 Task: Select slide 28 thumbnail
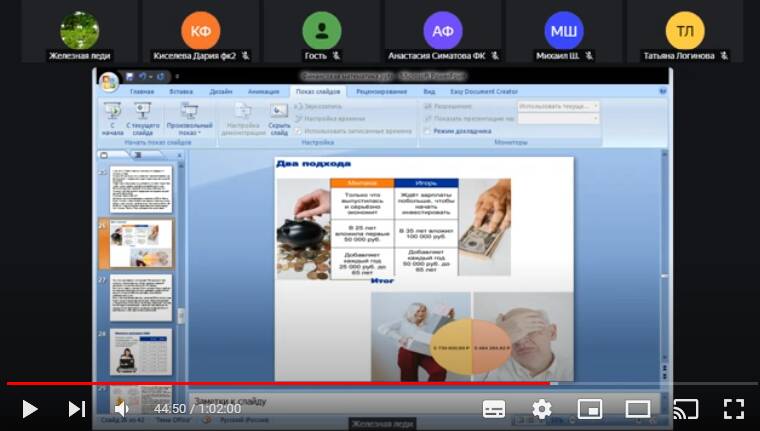[x=141, y=351]
